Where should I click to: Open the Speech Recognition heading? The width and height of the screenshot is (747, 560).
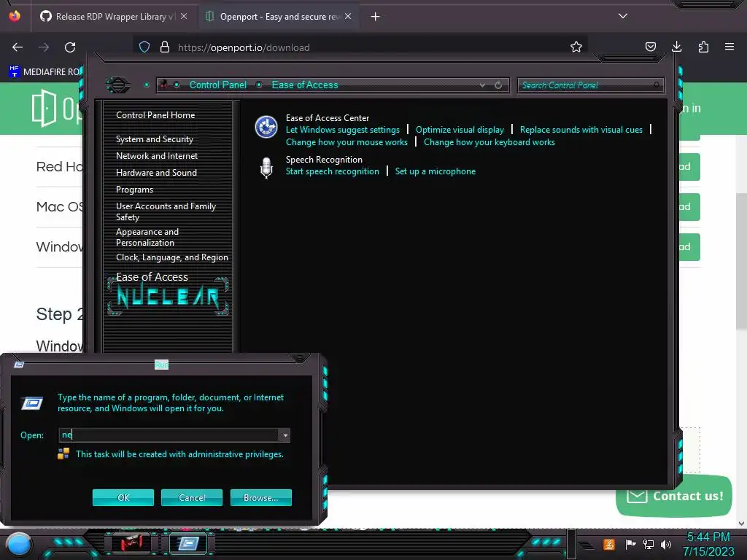click(324, 160)
